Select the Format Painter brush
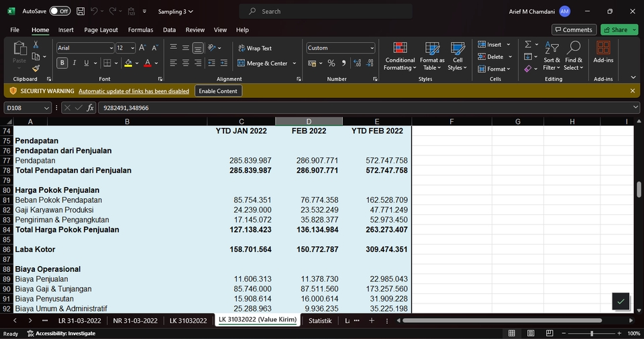The width and height of the screenshot is (644, 339). (36, 68)
